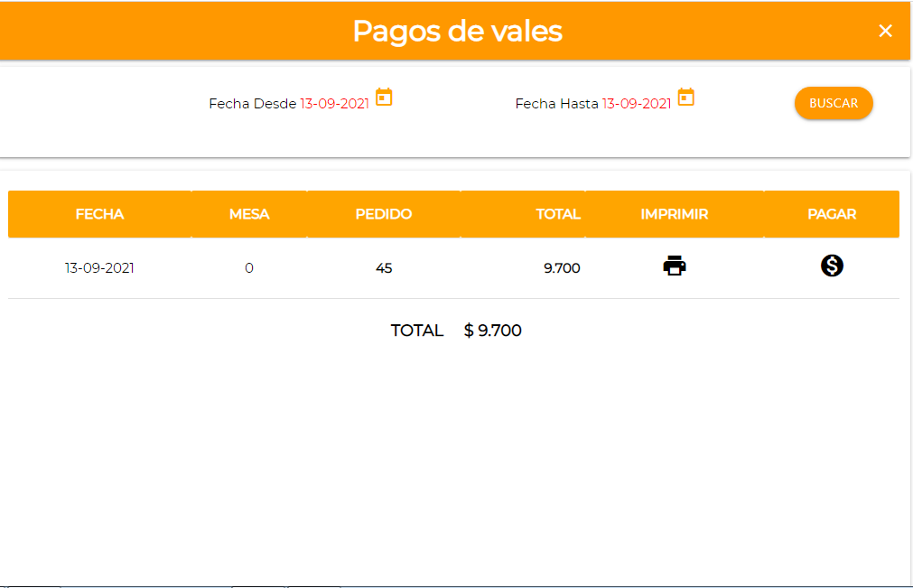Close the Pagos de vales dialog
913x588 pixels.
(885, 31)
